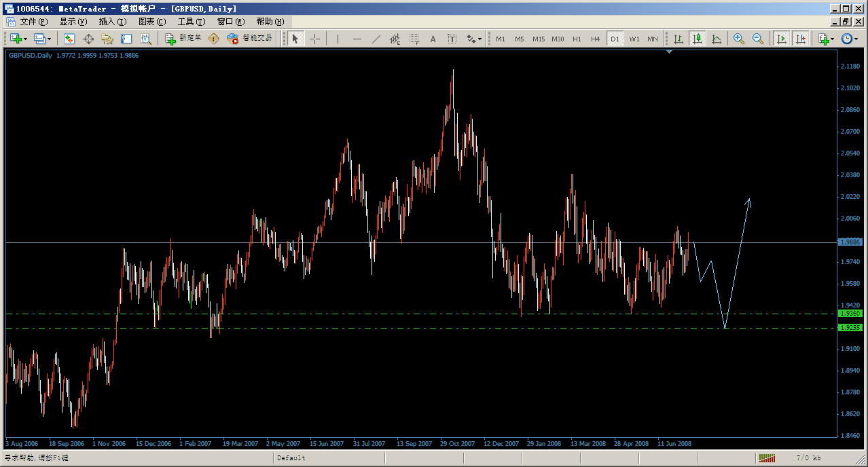The height and width of the screenshot is (467, 868).
Task: Select the D1 daily timeframe
Action: (615, 39)
